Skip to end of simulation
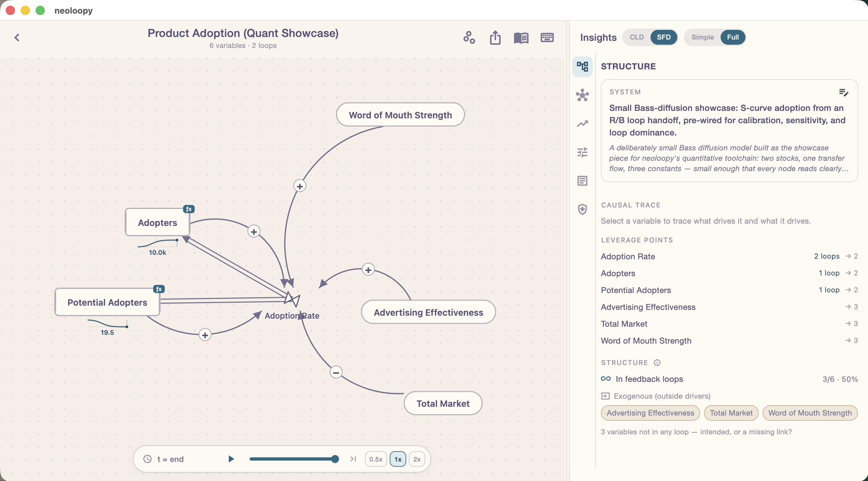This screenshot has width=868, height=481. (353, 459)
